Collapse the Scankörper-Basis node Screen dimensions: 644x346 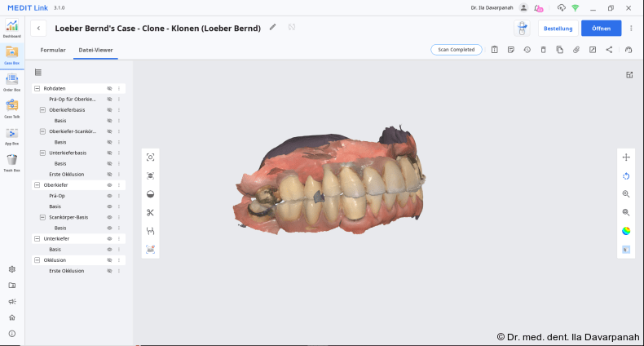(42, 217)
